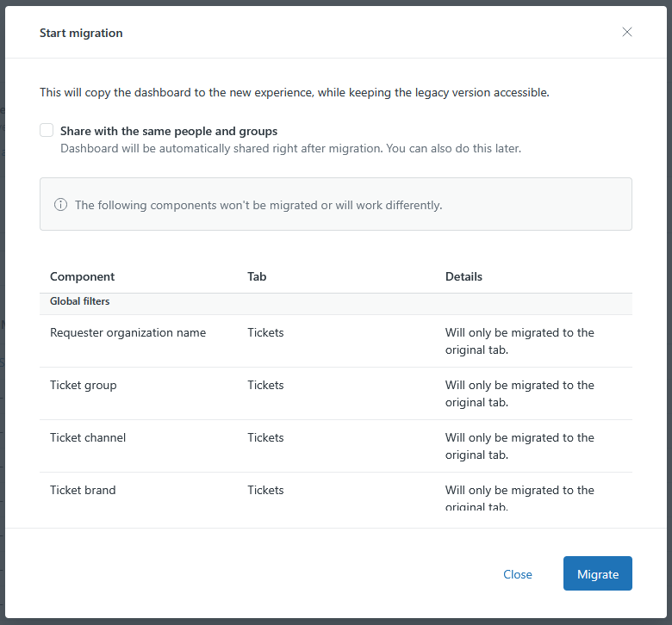Image resolution: width=672 pixels, height=625 pixels.
Task: Click the Close text button in the footer
Action: 518,574
